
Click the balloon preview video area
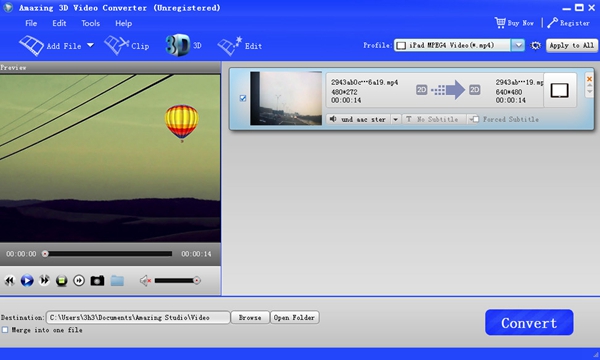tap(110, 158)
